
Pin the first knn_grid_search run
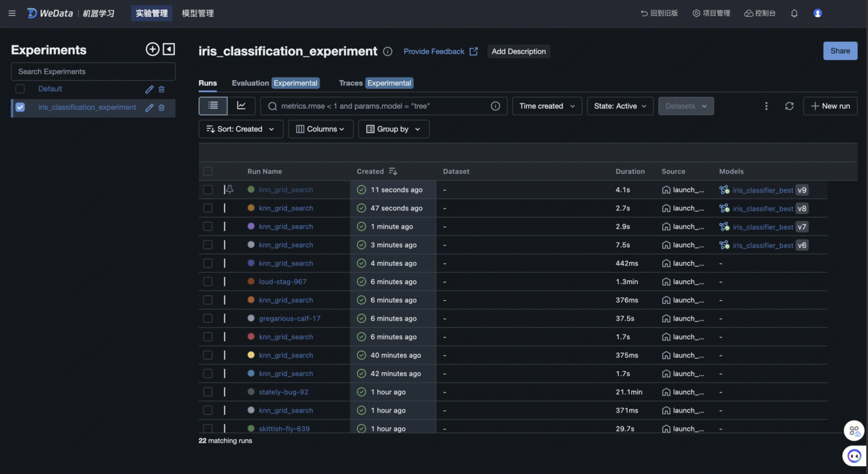coord(229,190)
